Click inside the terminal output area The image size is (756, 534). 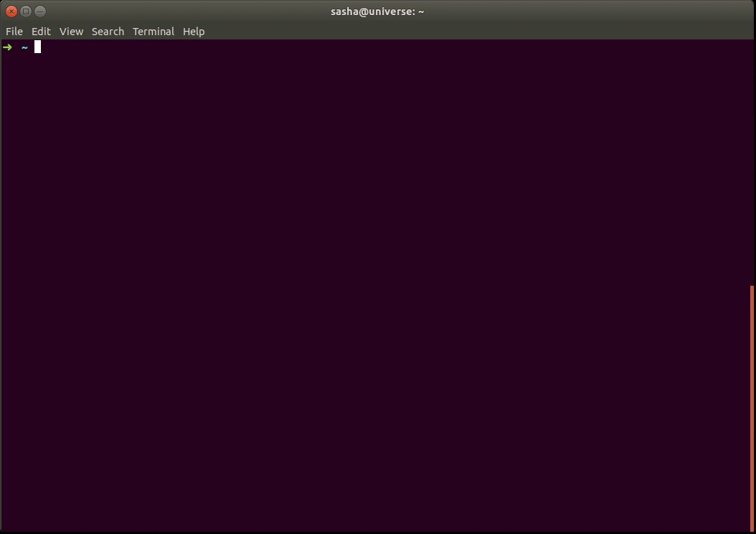click(x=359, y=287)
